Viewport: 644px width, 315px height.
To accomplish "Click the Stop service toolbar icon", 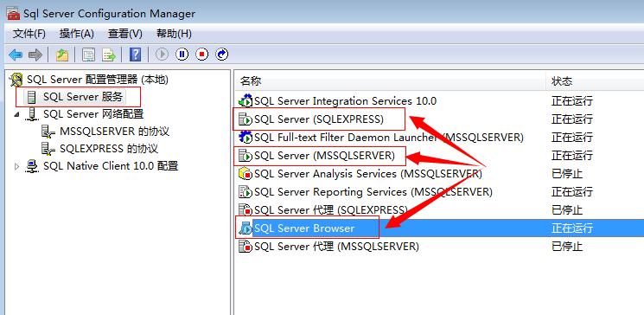I will (201, 55).
